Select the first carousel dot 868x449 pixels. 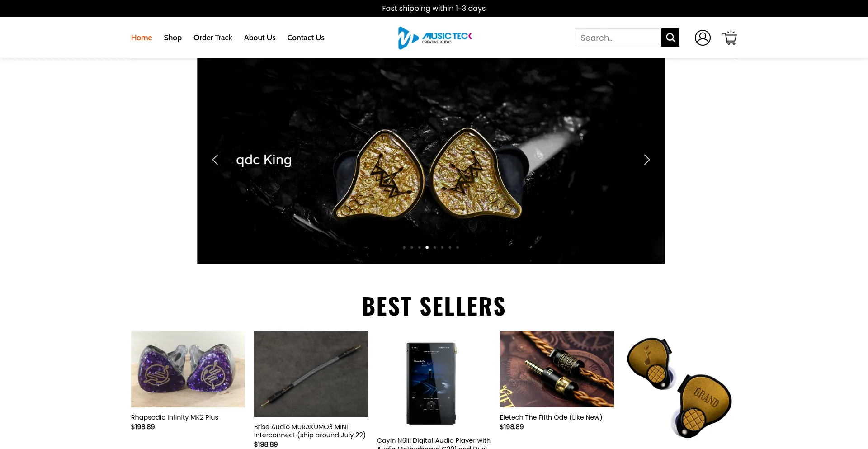pos(404,247)
